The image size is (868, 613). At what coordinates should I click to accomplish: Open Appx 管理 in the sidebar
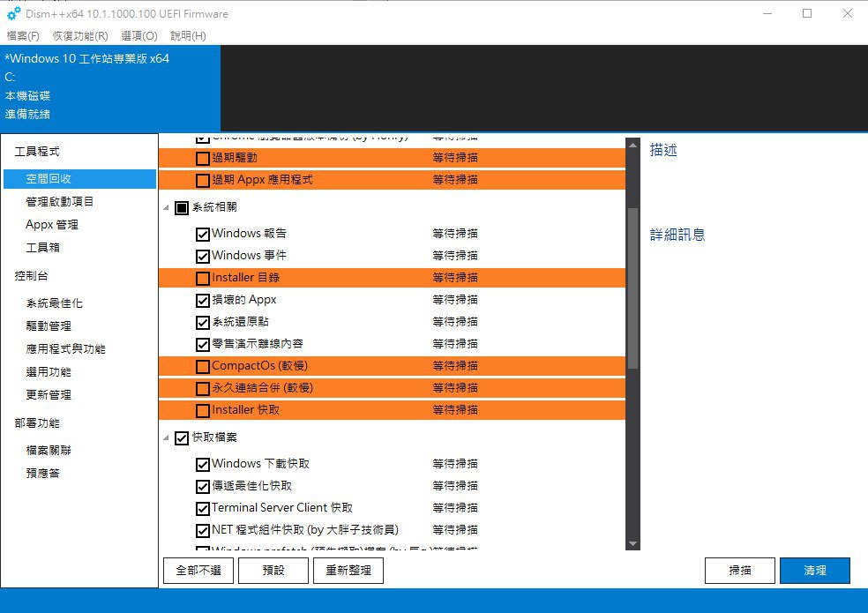coord(51,224)
